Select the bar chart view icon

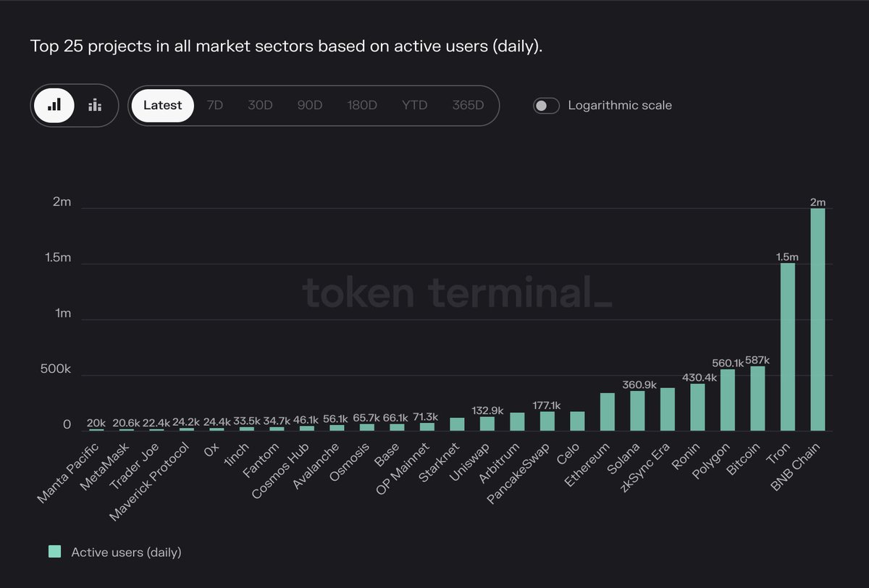[54, 106]
